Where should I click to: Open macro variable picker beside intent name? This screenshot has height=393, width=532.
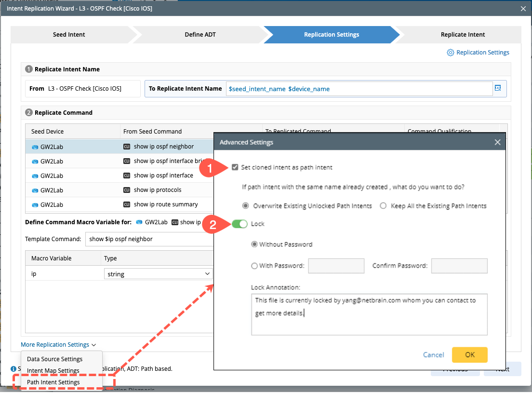[x=498, y=88]
